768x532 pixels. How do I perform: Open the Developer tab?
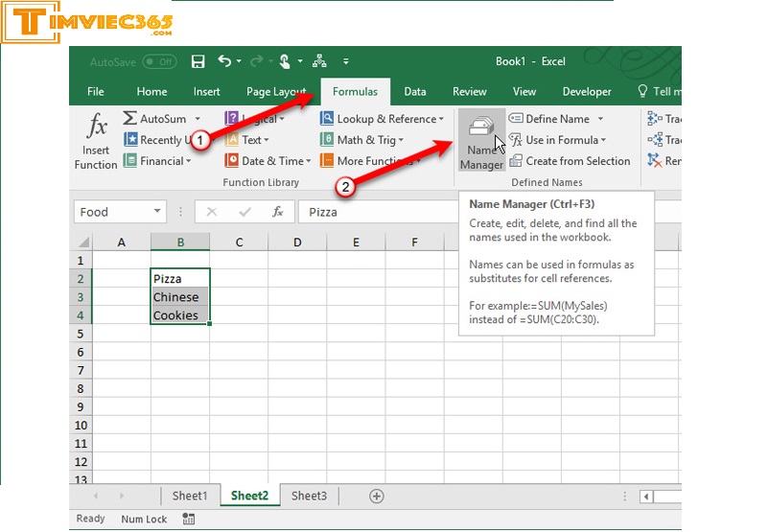tap(587, 92)
